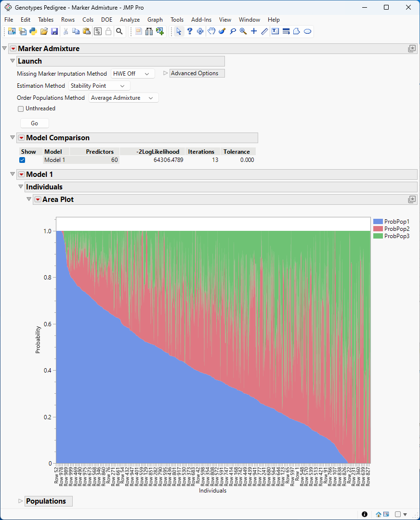Viewport: 420px width, 520px height.
Task: Open the Graph menu
Action: coord(155,20)
